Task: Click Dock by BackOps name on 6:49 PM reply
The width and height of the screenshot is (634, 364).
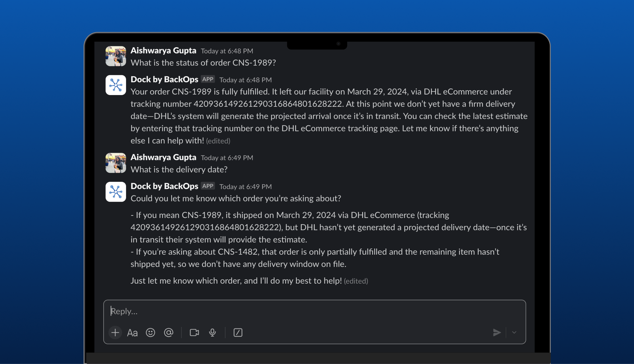Action: point(164,186)
